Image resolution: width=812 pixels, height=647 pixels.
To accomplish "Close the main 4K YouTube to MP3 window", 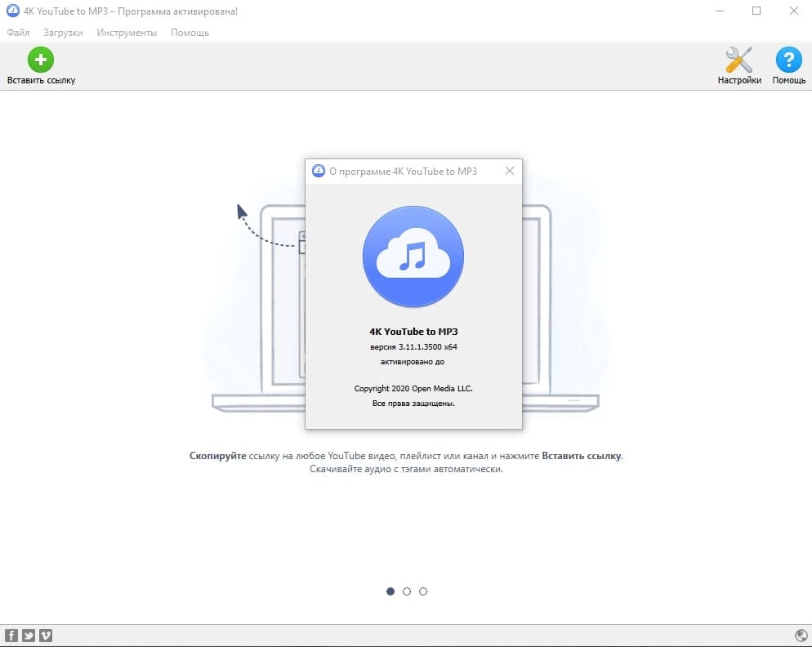I will [x=794, y=11].
